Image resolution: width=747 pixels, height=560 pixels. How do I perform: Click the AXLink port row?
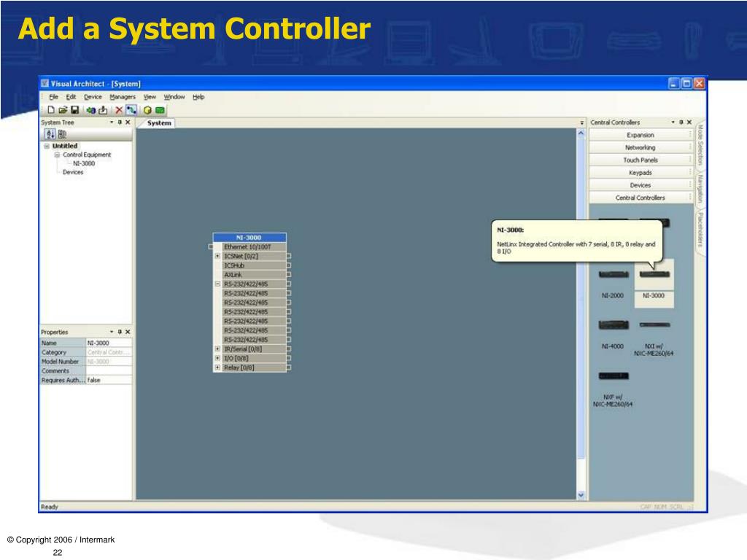point(255,275)
